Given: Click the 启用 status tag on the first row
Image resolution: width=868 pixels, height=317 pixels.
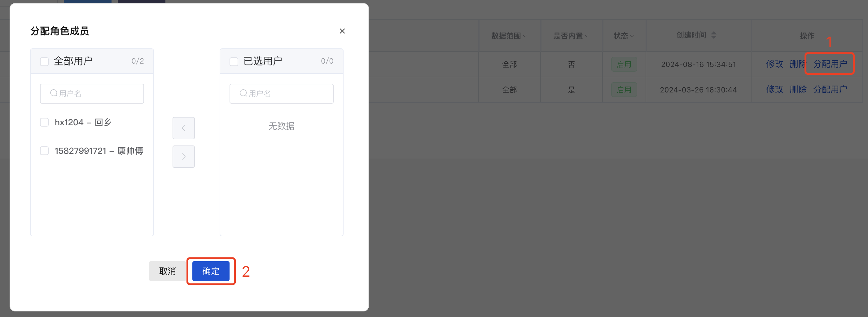Looking at the screenshot, I should pos(624,64).
